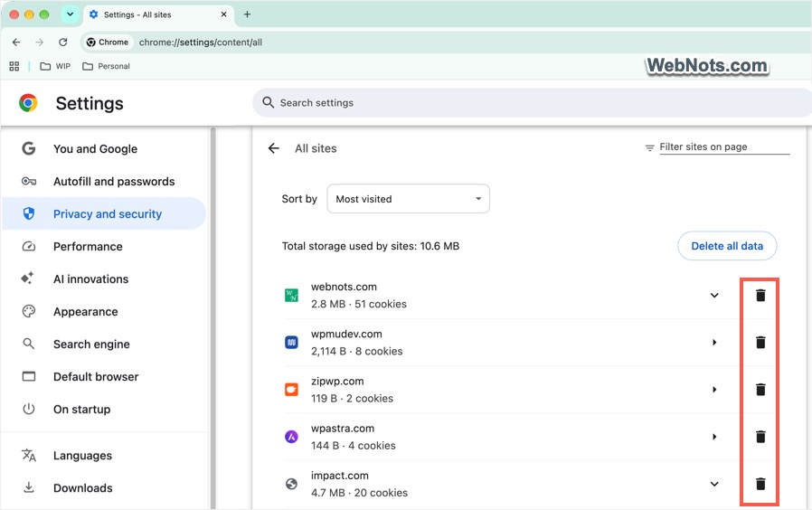The width and height of the screenshot is (812, 510).
Task: Open Performance settings
Action: (x=88, y=247)
